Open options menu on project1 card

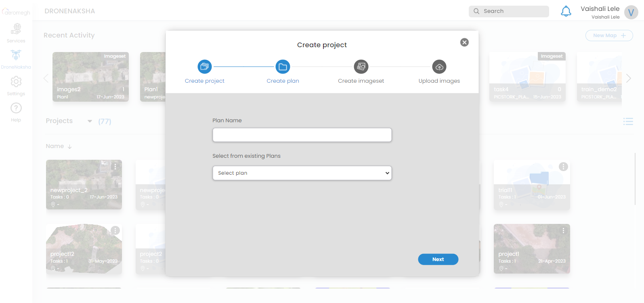563,230
